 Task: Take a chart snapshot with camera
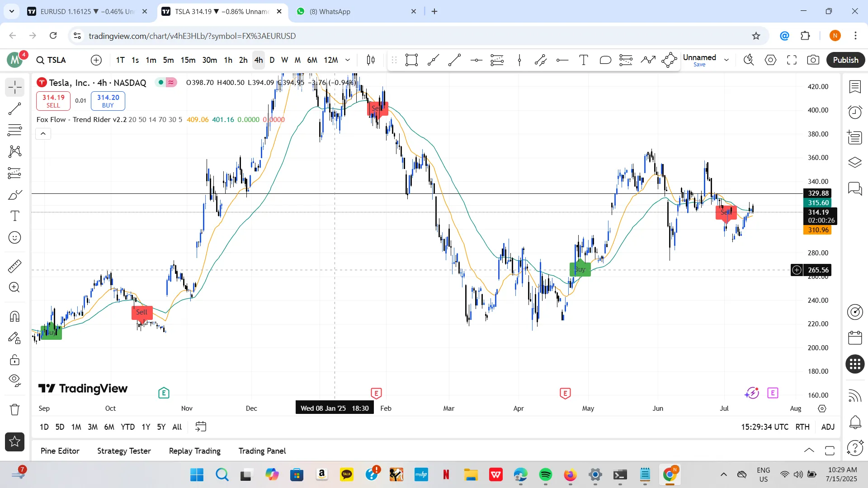click(813, 60)
